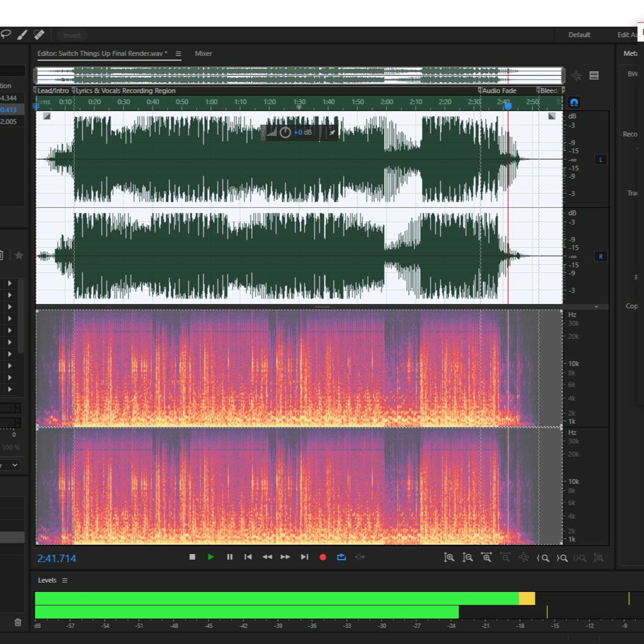
Task: Click the Audio Fade marker label
Action: pyautogui.click(x=499, y=91)
